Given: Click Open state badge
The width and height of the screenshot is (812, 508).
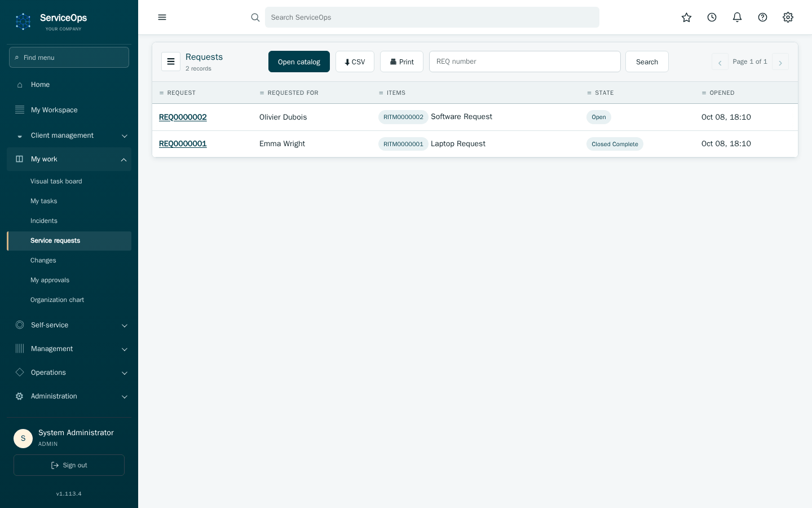Looking at the screenshot, I should tap(599, 117).
